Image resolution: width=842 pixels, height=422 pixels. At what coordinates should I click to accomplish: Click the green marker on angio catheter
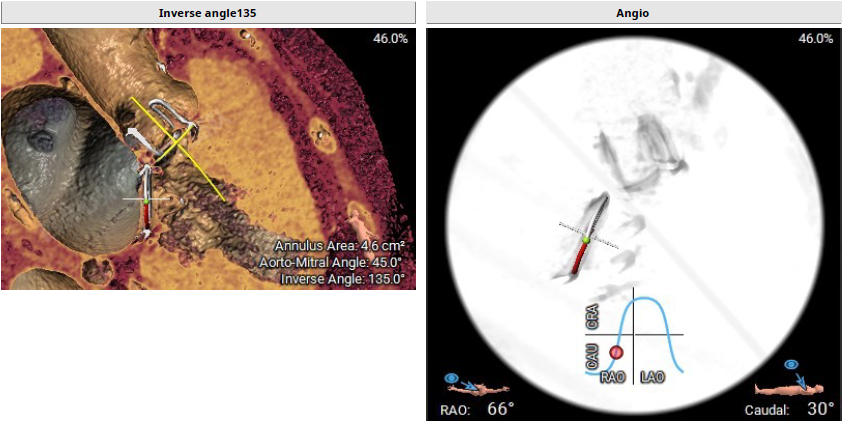pyautogui.click(x=586, y=239)
